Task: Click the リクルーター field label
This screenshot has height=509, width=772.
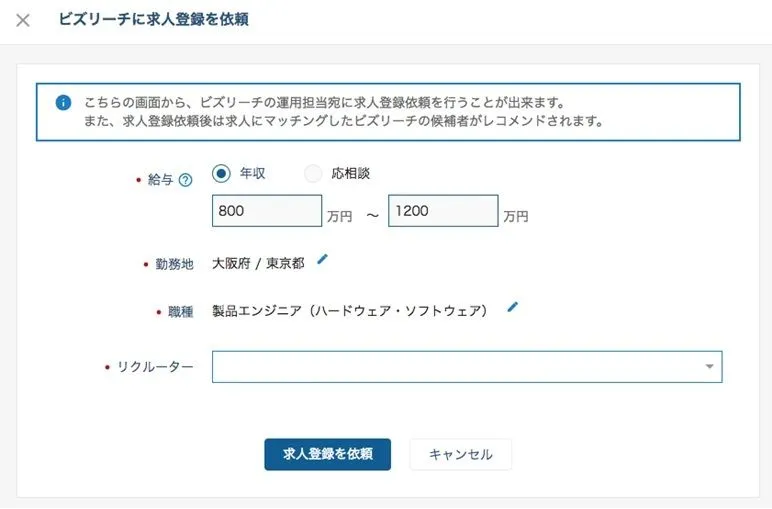Action: click(155, 367)
